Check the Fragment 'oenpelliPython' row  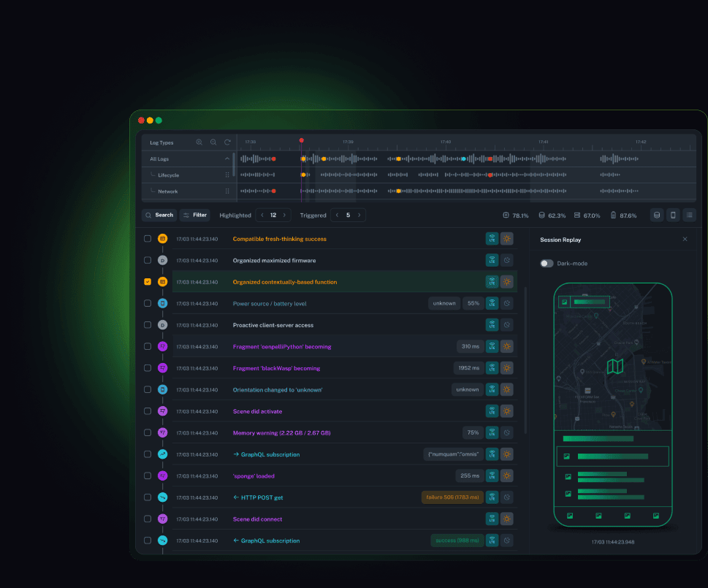(148, 346)
